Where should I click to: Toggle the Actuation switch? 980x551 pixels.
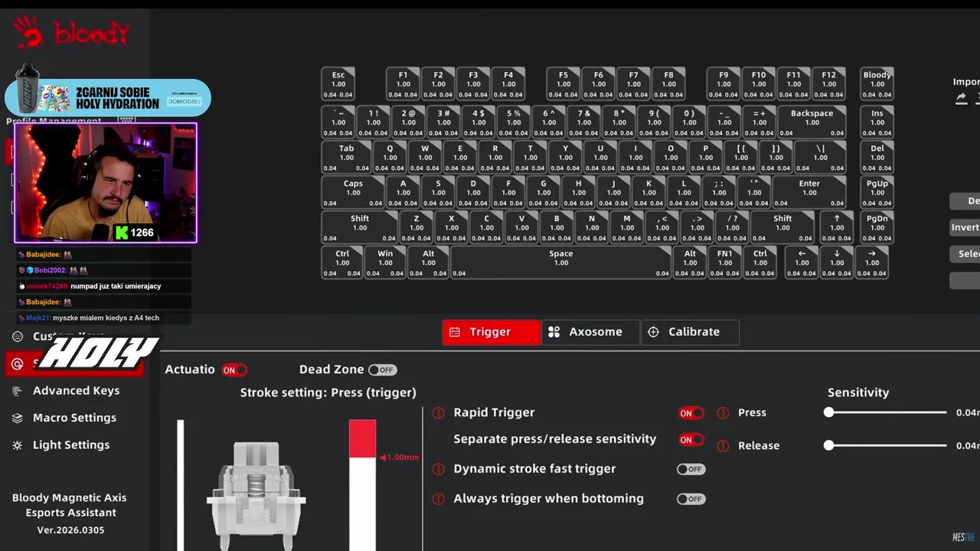234,370
